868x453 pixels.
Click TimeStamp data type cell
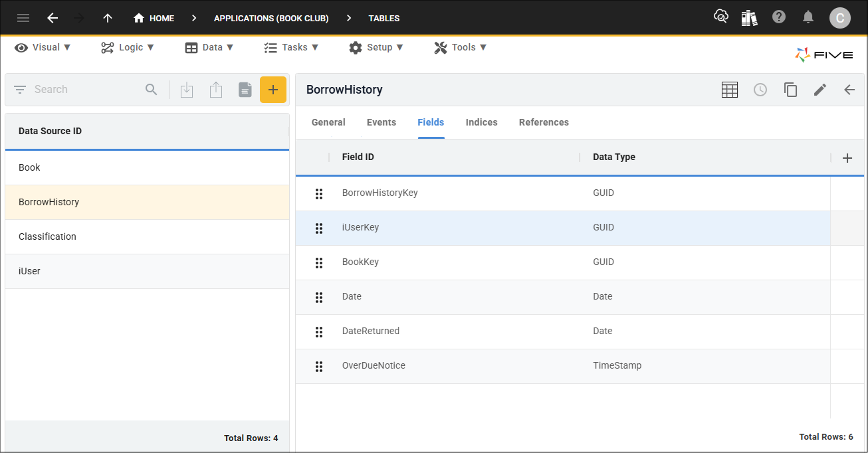[617, 365]
